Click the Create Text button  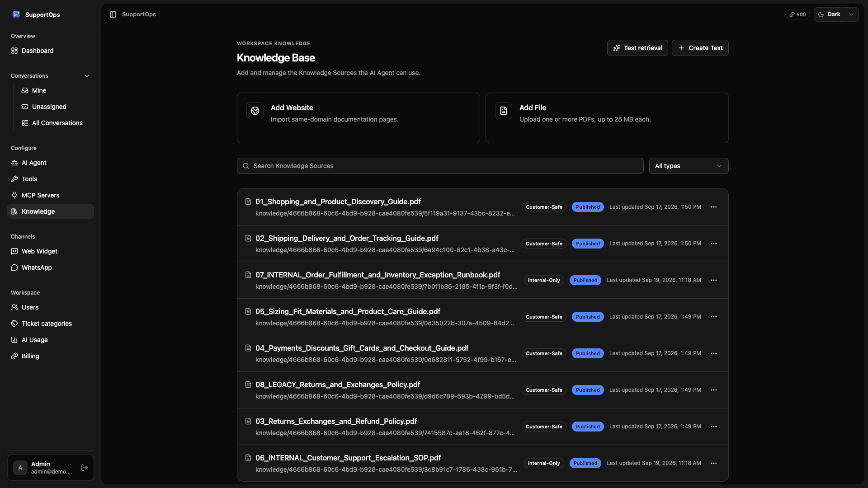pyautogui.click(x=700, y=48)
